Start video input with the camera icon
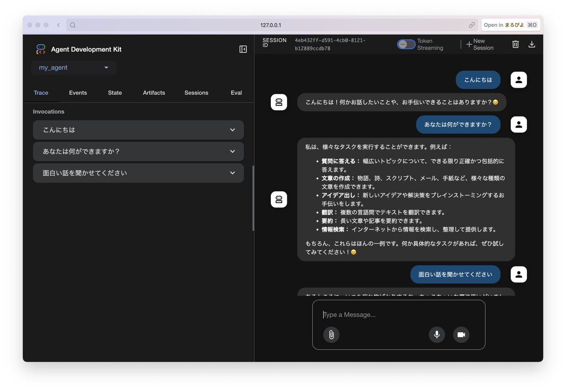566x392 pixels. coord(461,335)
